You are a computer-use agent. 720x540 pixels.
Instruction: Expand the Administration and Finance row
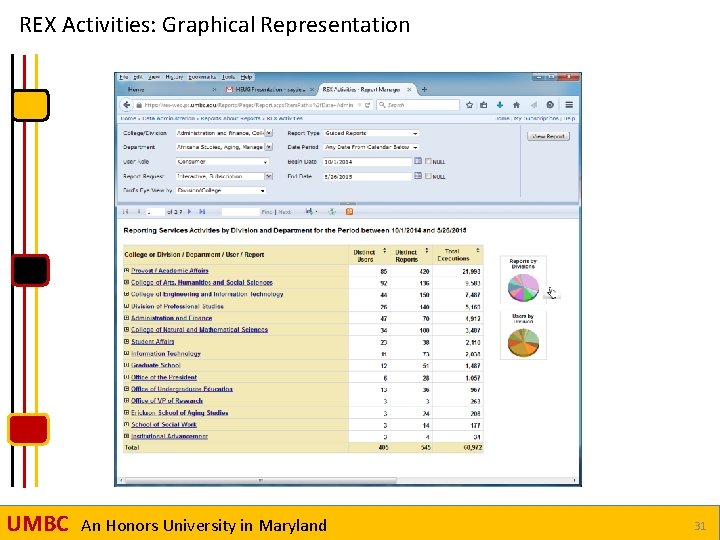127,317
